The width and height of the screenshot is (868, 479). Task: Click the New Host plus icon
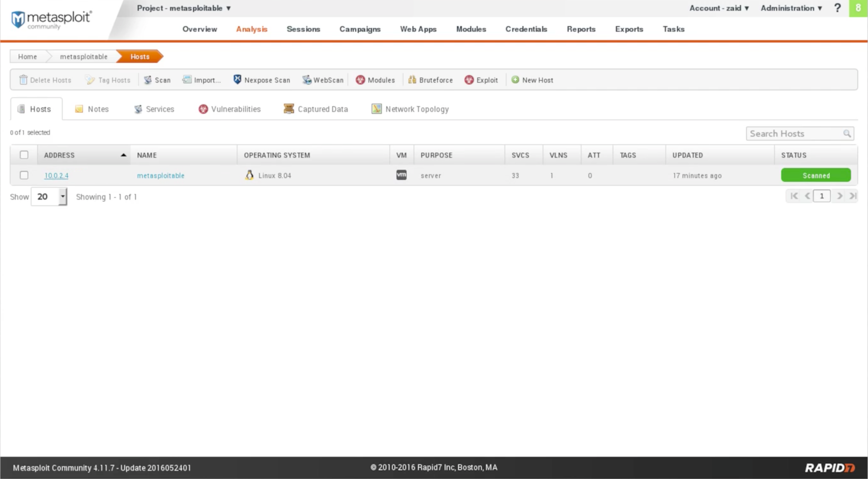[x=515, y=80]
